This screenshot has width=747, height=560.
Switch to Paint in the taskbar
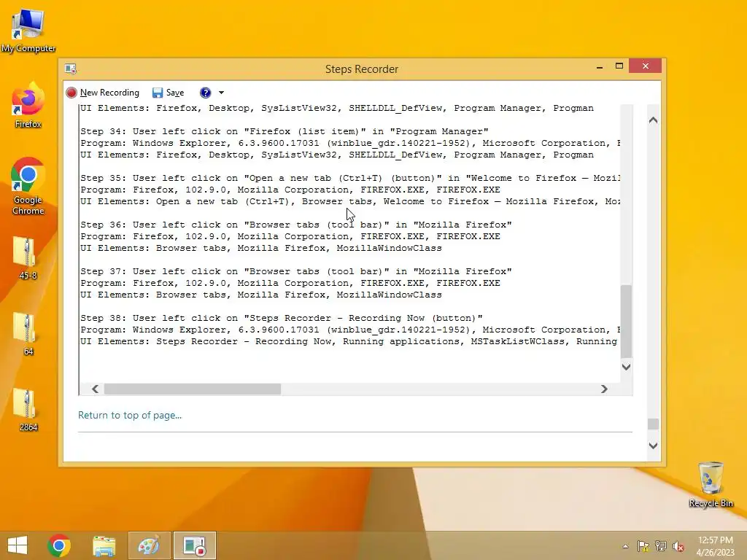(x=149, y=545)
